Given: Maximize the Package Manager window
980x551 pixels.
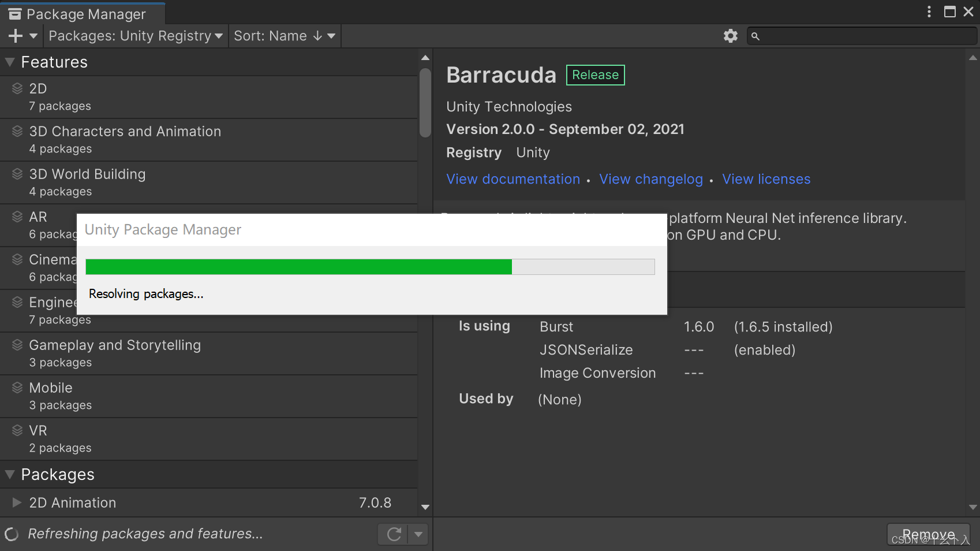Looking at the screenshot, I should [950, 12].
